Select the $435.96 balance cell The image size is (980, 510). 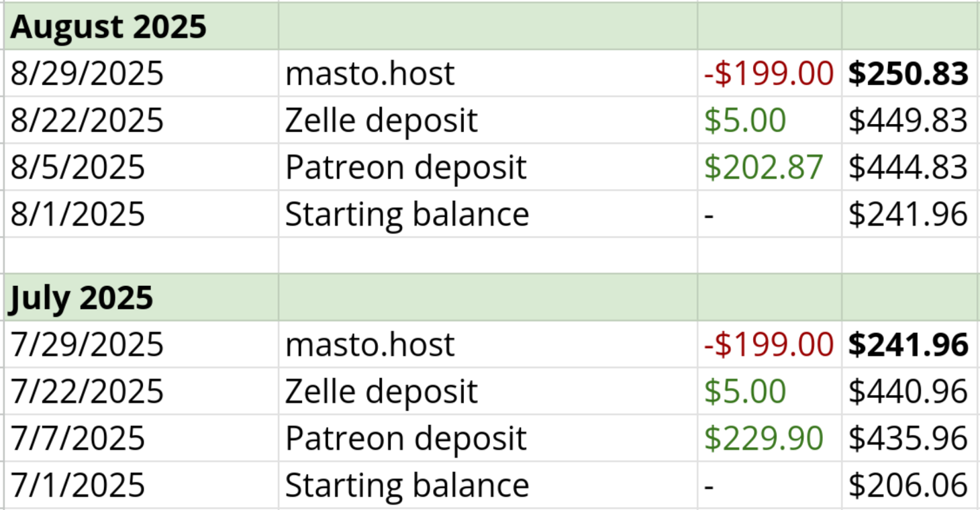(908, 438)
